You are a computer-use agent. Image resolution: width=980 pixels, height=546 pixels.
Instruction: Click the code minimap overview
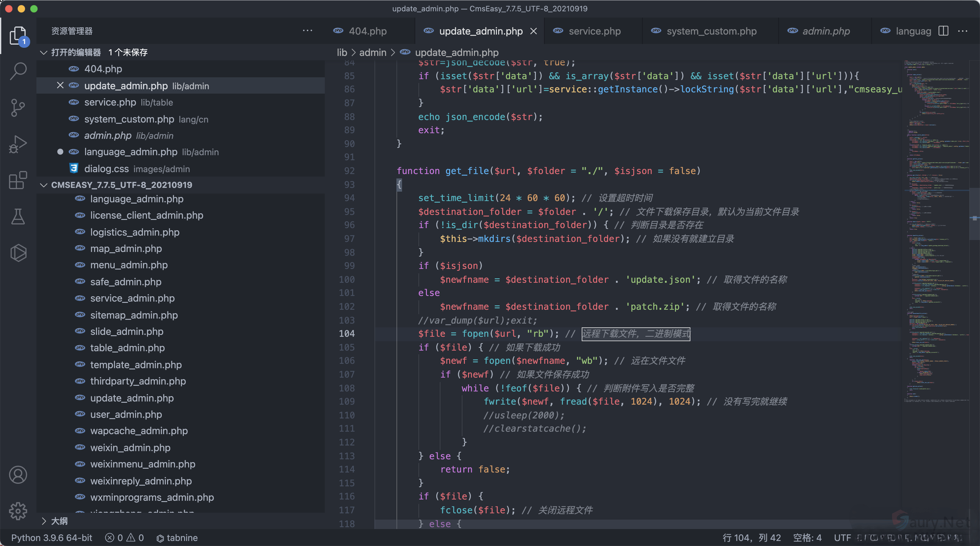click(x=936, y=228)
